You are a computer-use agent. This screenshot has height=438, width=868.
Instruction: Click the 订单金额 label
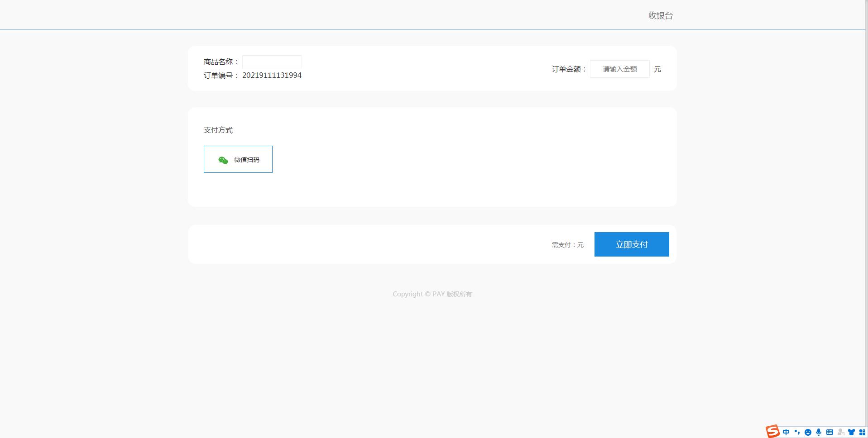(569, 69)
